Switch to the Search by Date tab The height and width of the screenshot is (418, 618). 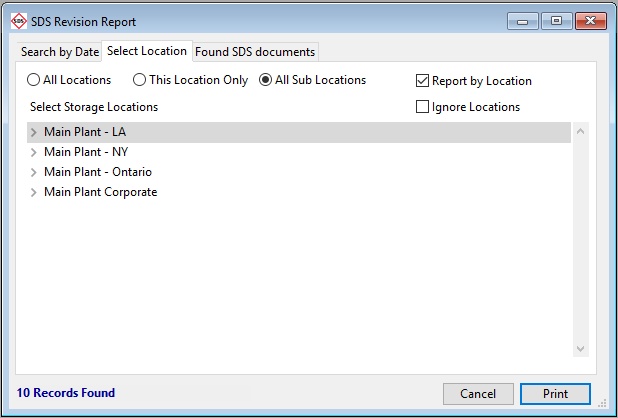point(60,52)
